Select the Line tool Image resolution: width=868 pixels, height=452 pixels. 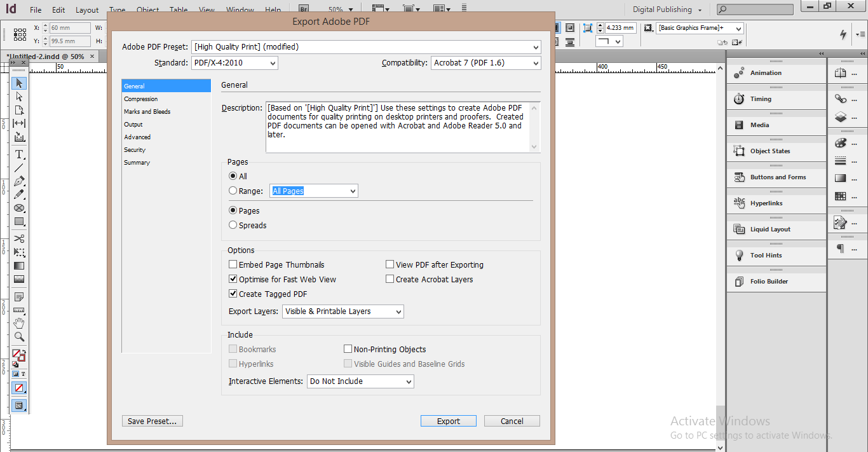pos(19,168)
